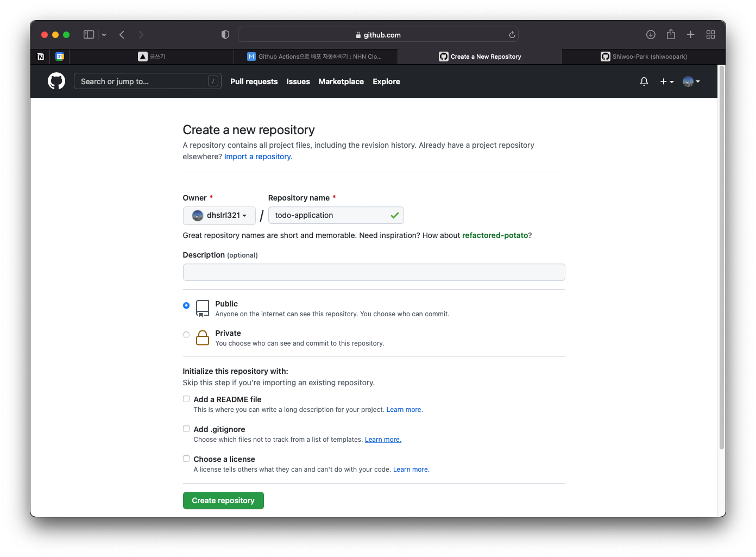
Task: Open the .gitignore Learn more link
Action: (x=383, y=440)
